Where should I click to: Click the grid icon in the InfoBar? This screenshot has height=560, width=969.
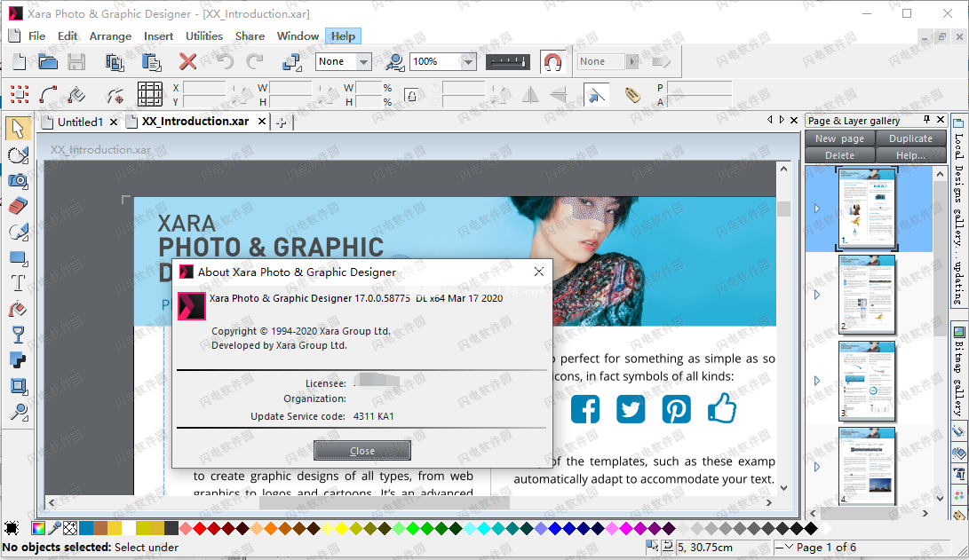click(149, 94)
